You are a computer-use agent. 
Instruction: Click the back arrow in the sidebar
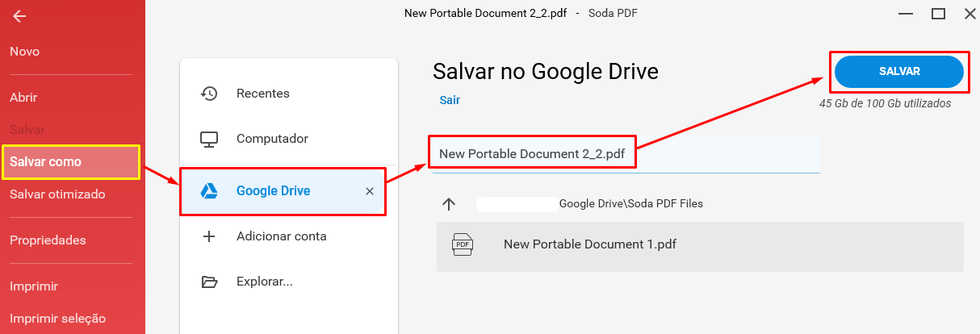(19, 16)
